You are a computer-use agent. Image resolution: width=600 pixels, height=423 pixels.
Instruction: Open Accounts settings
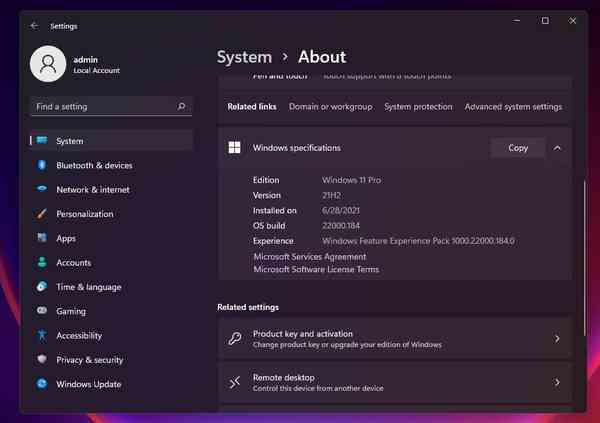[73, 263]
